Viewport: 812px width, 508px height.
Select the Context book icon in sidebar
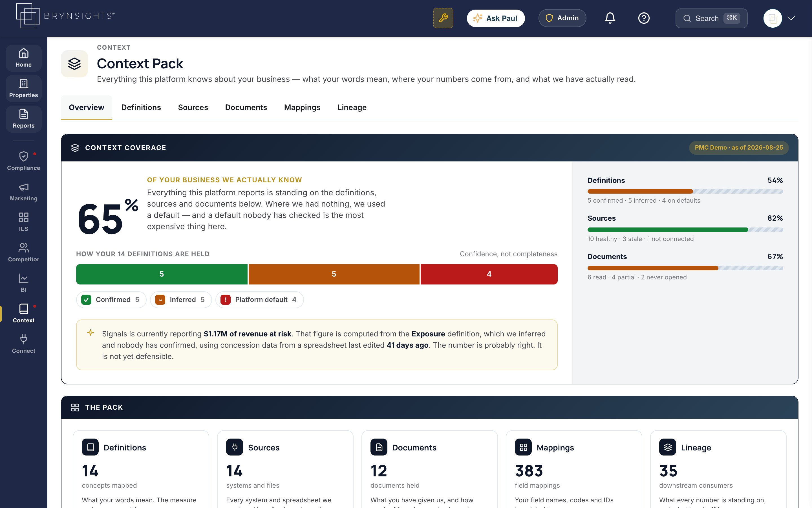tap(23, 309)
